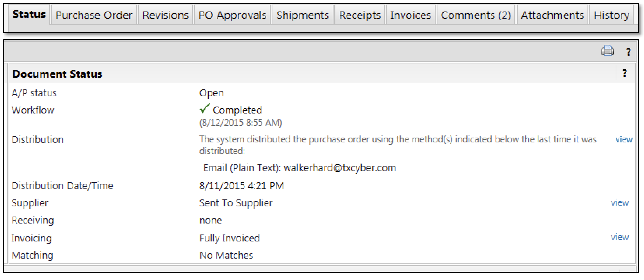This screenshot has height=280, width=644.
Task: Switch to the Invoices tab
Action: (410, 15)
